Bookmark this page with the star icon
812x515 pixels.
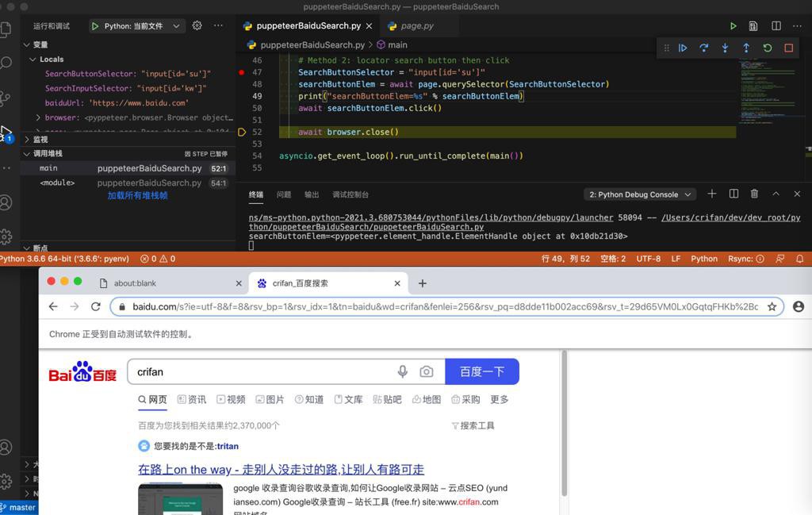(x=772, y=307)
